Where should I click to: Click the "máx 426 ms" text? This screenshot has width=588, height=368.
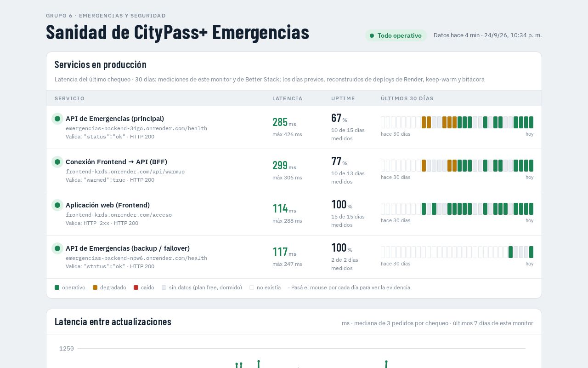pyautogui.click(x=287, y=134)
